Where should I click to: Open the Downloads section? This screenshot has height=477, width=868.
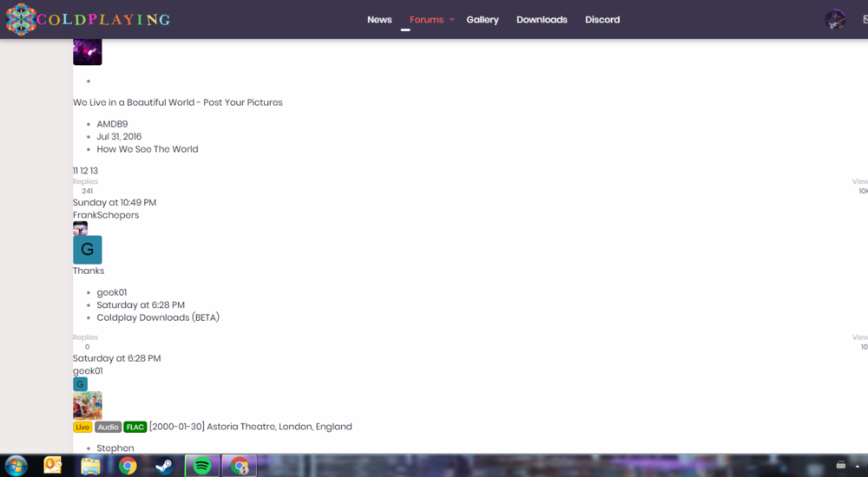tap(542, 19)
